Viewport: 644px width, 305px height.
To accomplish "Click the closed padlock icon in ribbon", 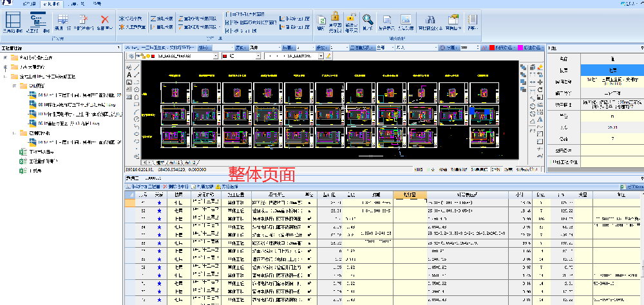I will [335, 17].
